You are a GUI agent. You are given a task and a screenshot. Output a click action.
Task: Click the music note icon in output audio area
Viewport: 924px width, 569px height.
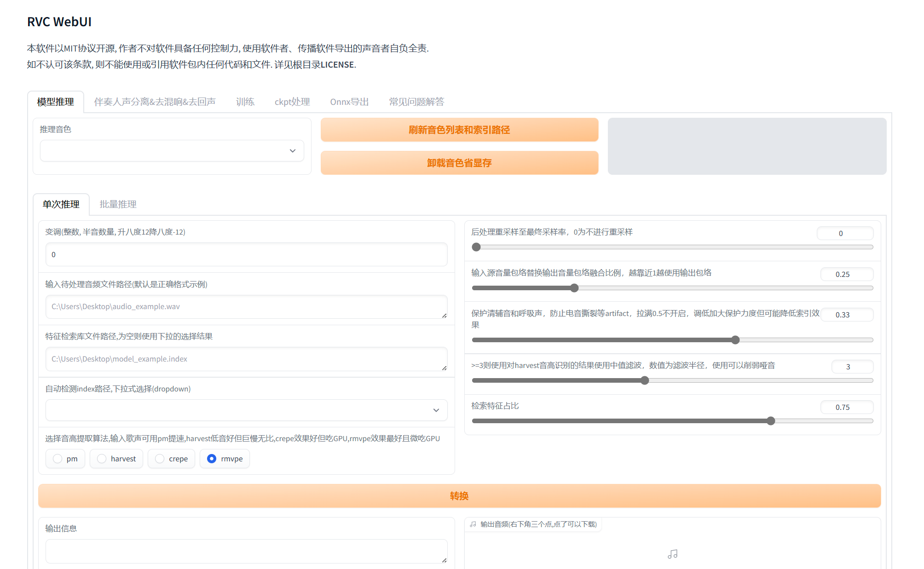(672, 554)
